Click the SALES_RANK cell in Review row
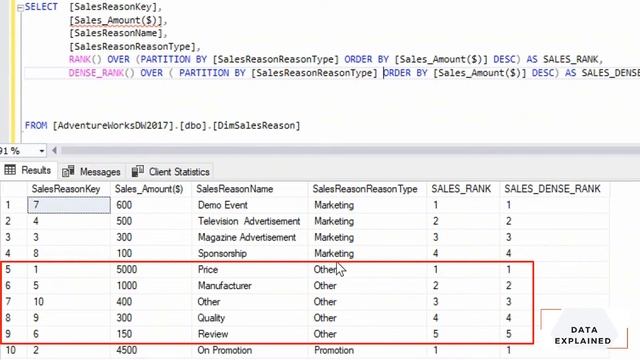 (463, 334)
